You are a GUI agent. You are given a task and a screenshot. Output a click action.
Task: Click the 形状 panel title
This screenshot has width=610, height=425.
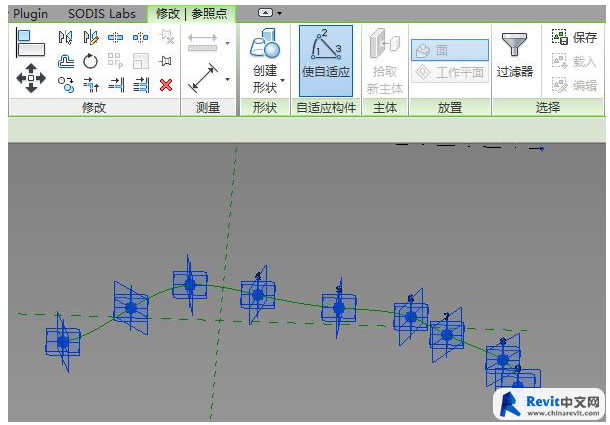tap(265, 107)
